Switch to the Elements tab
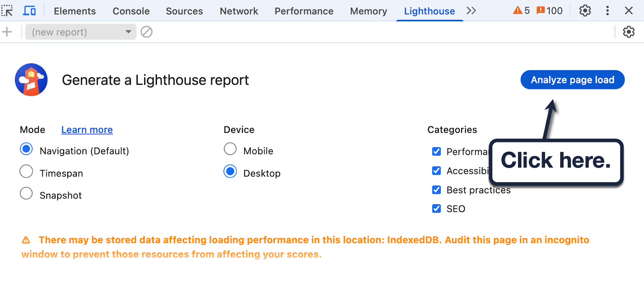This screenshot has width=644, height=292. click(x=75, y=11)
